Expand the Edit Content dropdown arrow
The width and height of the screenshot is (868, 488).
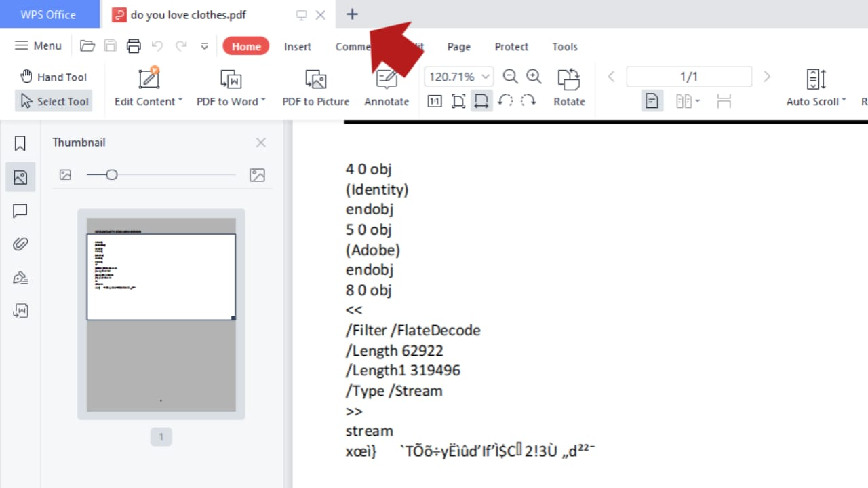[x=180, y=100]
